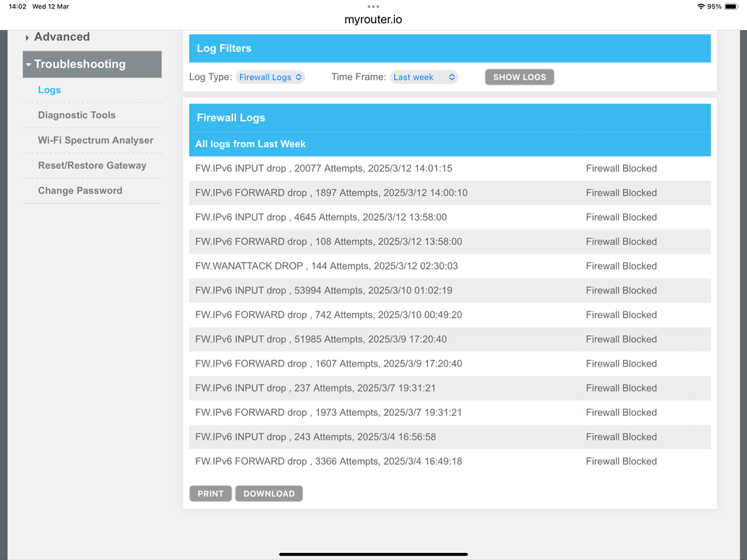Open Wi-Fi Spectrum Analyser
Viewport: 747px width, 560px height.
coord(96,141)
